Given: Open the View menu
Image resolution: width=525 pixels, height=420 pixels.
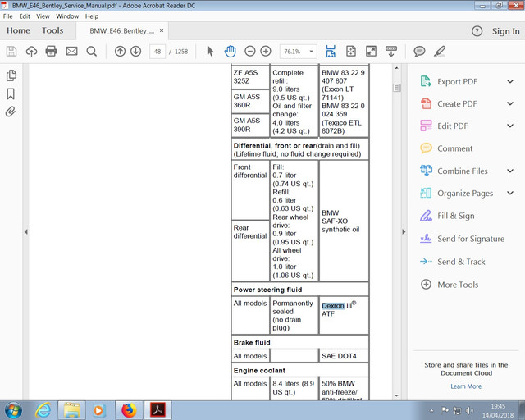Looking at the screenshot, I should 43,16.
